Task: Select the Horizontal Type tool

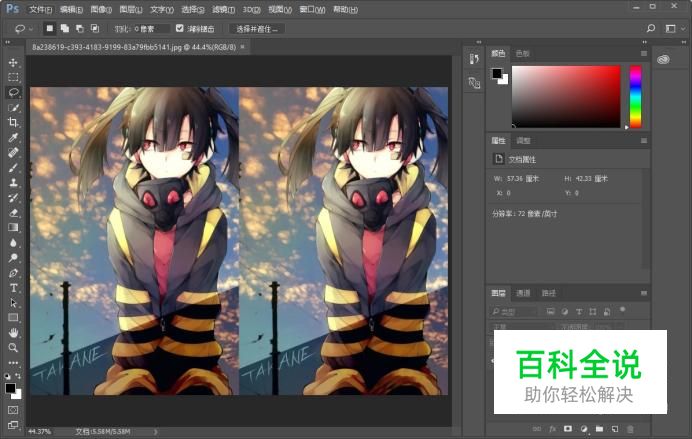Action: coord(13,288)
